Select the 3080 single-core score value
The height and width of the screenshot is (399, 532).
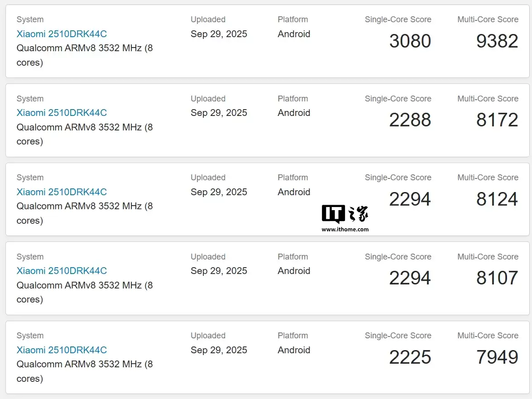410,41
